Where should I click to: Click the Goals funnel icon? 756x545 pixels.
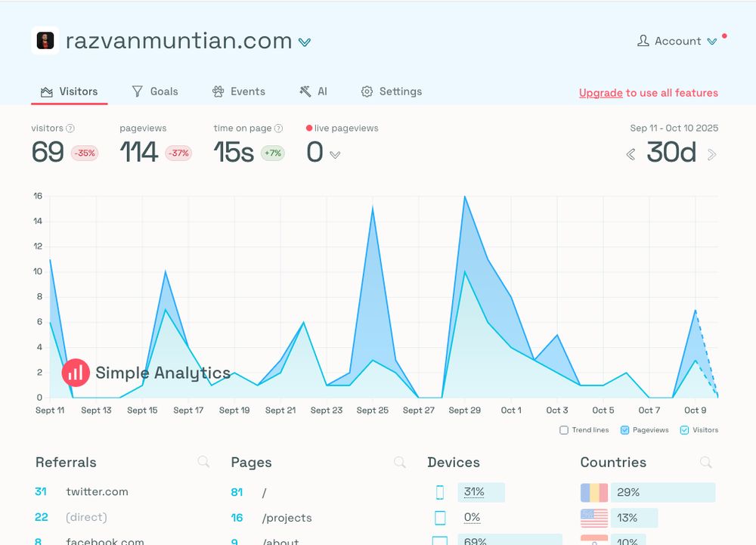138,91
